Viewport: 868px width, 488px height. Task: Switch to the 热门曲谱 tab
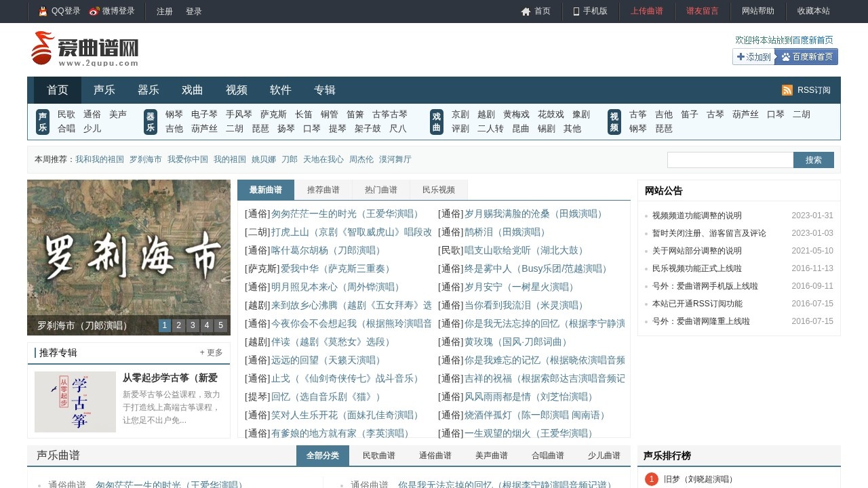(x=381, y=190)
